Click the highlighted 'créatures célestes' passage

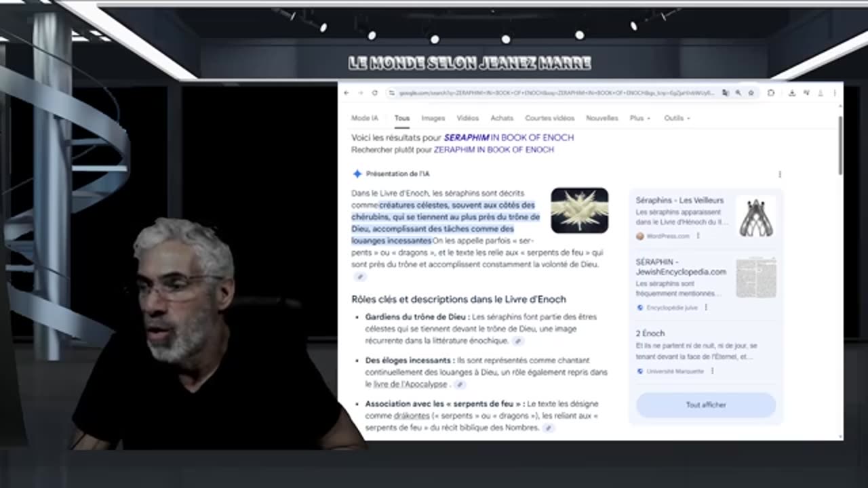(x=446, y=223)
